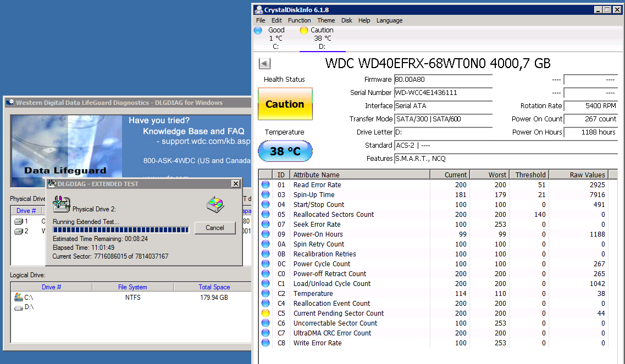The image size is (625, 364).
Task: Click the Transfer Mode field
Action: pyautogui.click(x=443, y=119)
